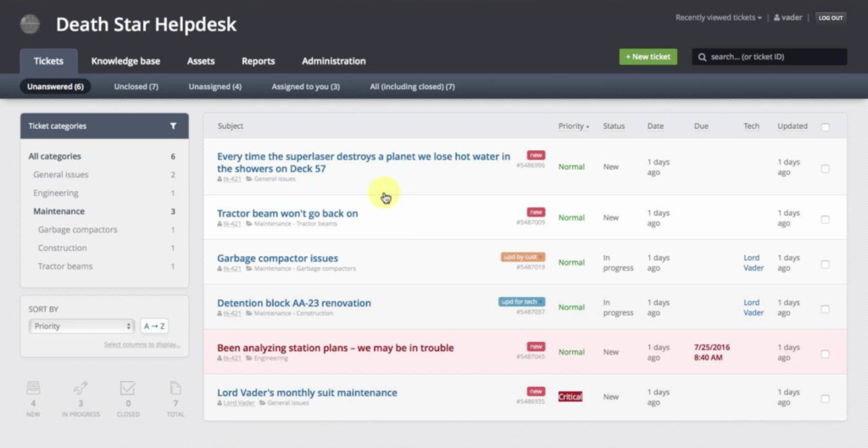Image resolution: width=868 pixels, height=448 pixels.
Task: Select checkbox for Lord Vader's suit maintenance ticket
Action: tap(825, 398)
